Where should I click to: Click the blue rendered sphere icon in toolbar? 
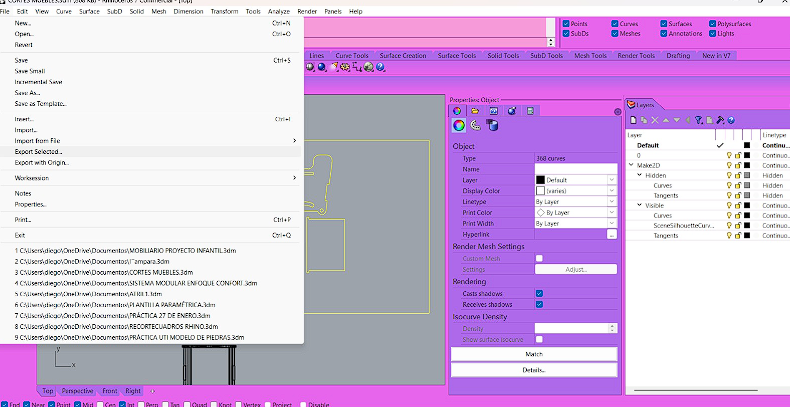coord(321,67)
